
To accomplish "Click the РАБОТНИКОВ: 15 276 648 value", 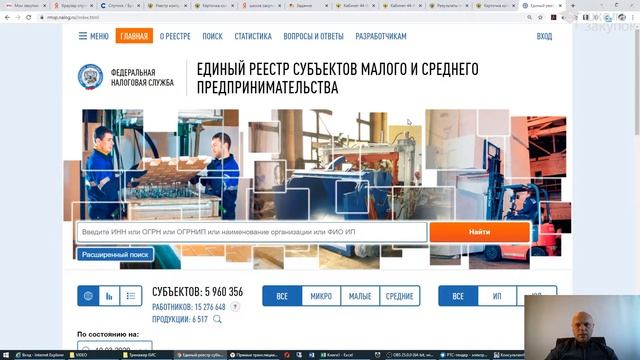I will [189, 307].
